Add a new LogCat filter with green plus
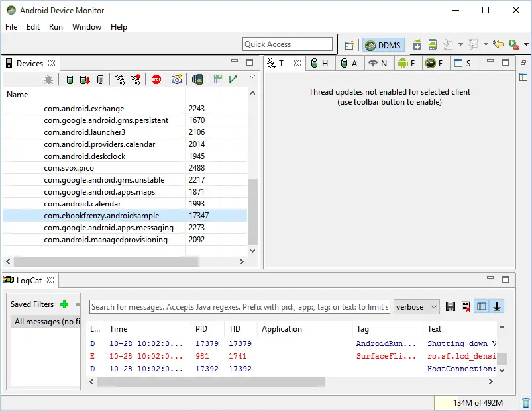532x411 pixels. tap(63, 304)
